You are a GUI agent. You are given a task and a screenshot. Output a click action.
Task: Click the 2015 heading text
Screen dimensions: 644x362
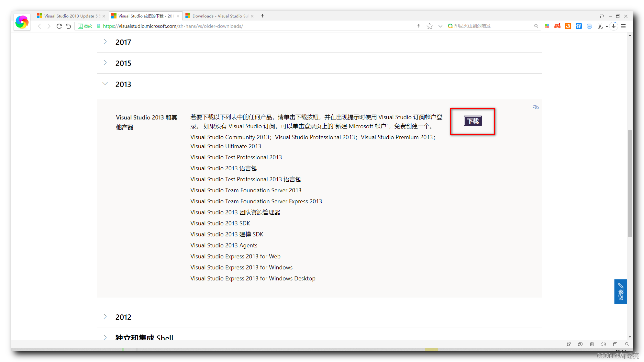(x=123, y=63)
